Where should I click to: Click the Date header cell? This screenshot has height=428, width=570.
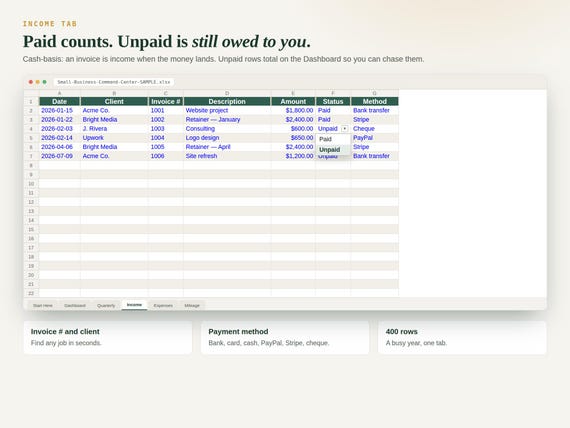click(60, 101)
